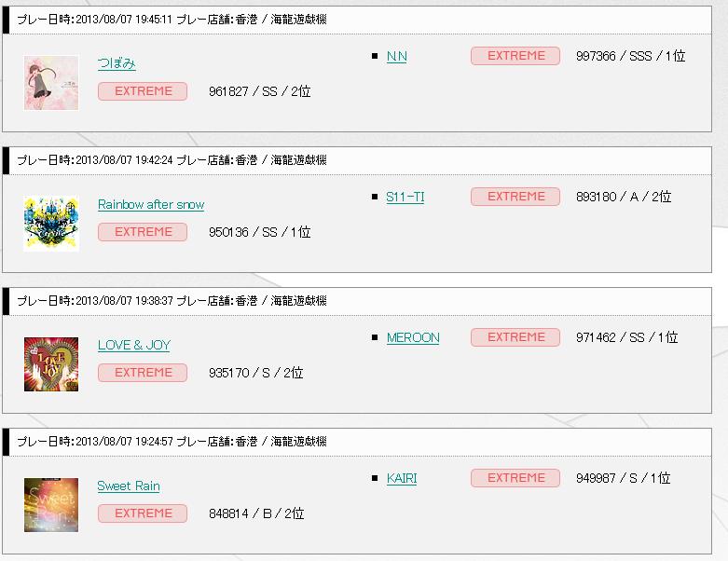728x561 pixels.
Task: Click the EXTREME badge next to KAIRI
Action: click(x=515, y=478)
